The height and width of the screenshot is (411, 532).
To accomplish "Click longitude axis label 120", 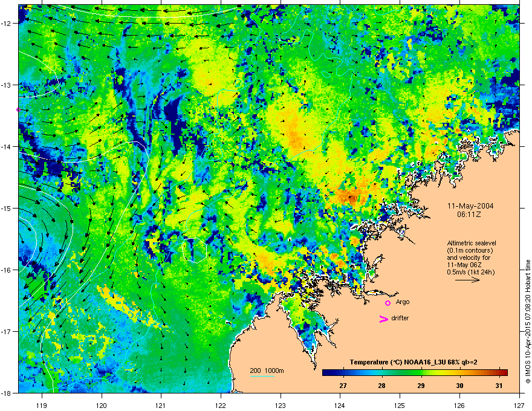I will click(x=102, y=405).
